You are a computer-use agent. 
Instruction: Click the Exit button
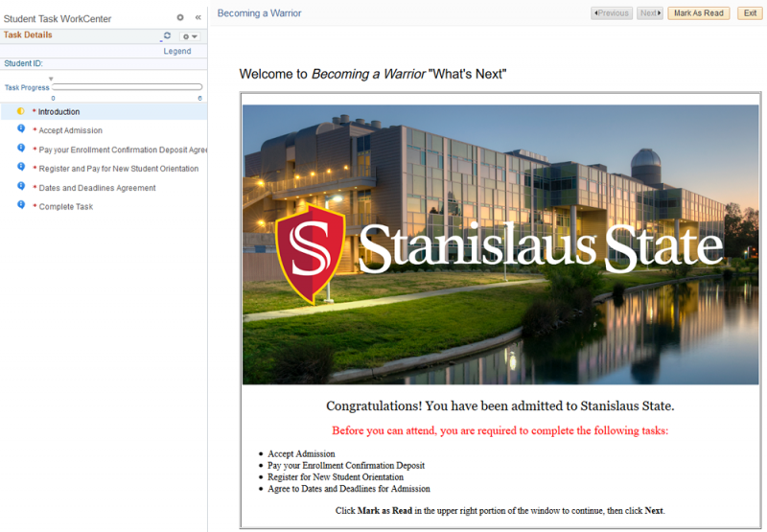click(x=750, y=13)
